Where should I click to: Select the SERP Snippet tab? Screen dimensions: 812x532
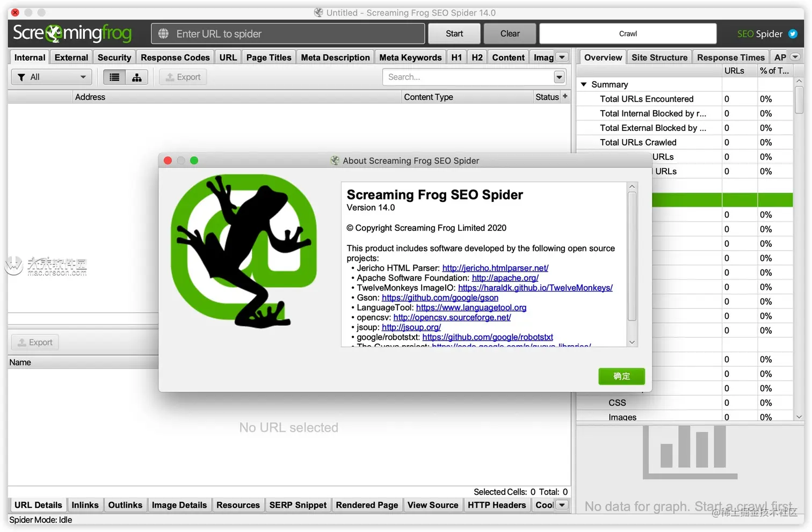tap(298, 505)
